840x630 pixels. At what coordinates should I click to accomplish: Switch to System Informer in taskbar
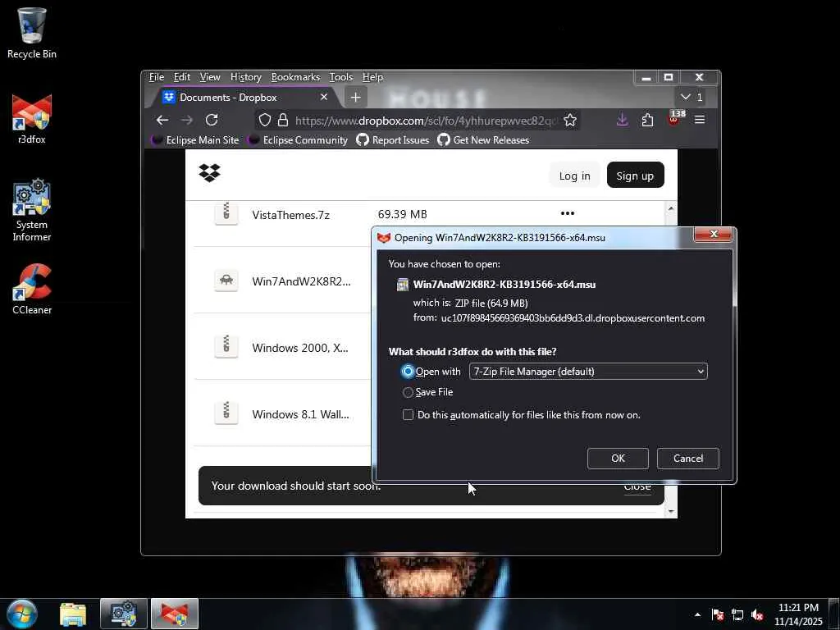point(124,614)
